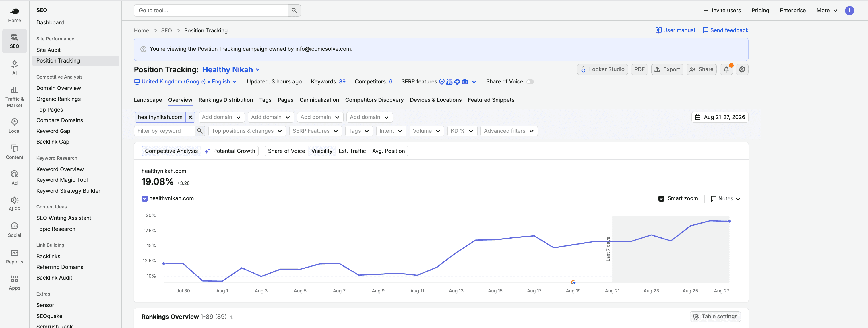Screen dimensions: 868x328
Task: Switch to the Pages tab
Action: (285, 100)
